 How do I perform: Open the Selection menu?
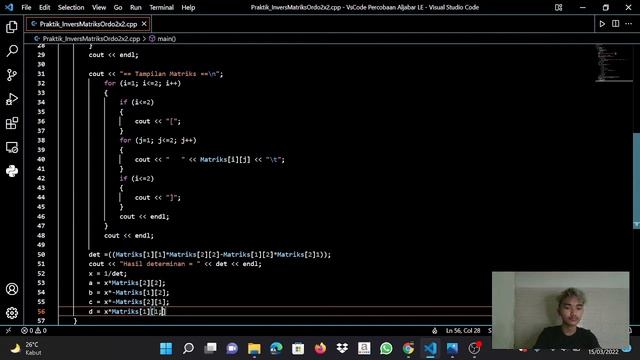click(71, 7)
